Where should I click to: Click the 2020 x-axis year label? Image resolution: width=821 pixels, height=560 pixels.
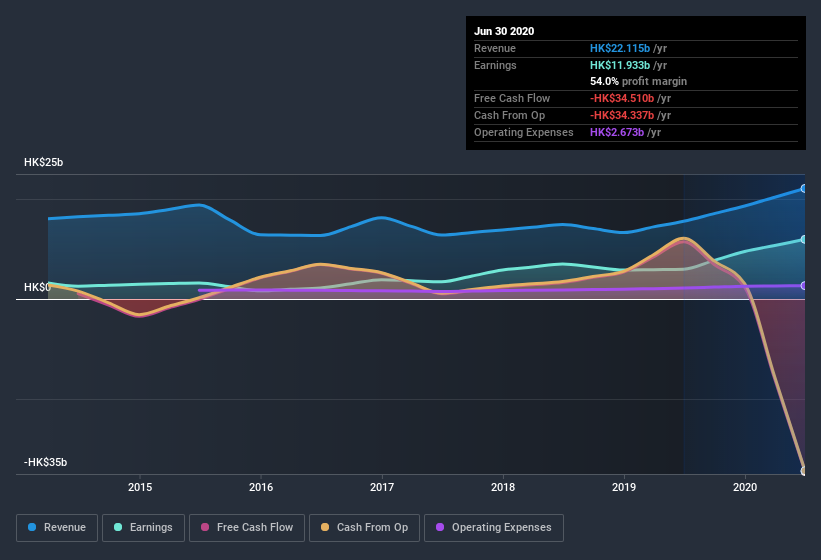[x=745, y=487]
